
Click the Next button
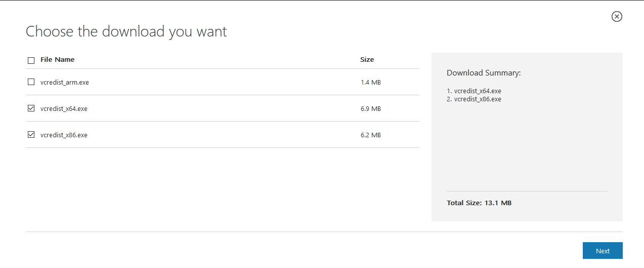(x=603, y=251)
